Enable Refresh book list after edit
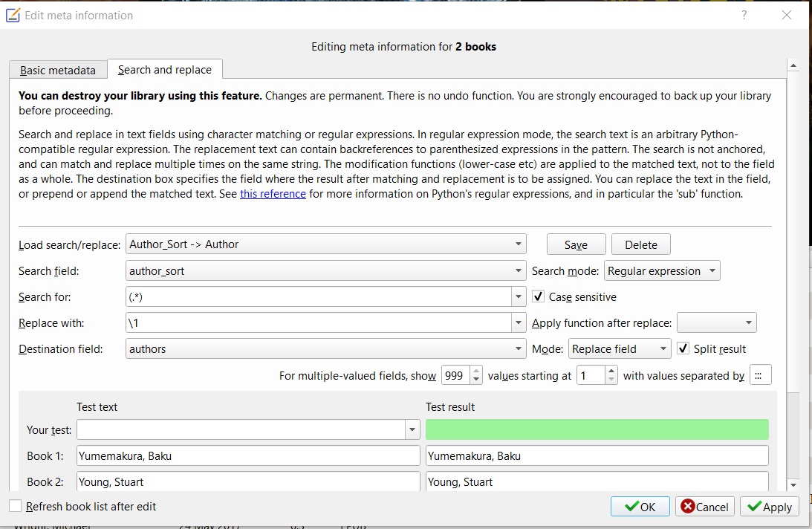The width and height of the screenshot is (812, 529). pyautogui.click(x=16, y=507)
